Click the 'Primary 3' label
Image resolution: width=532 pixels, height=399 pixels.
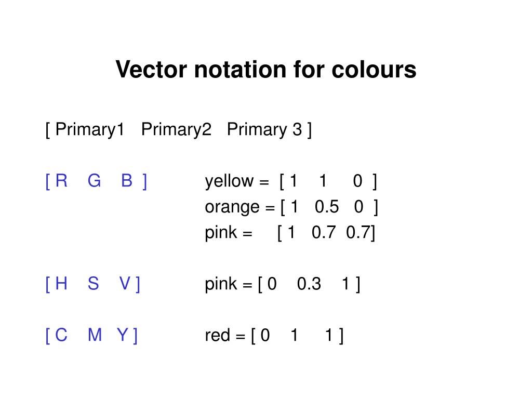tap(264, 130)
